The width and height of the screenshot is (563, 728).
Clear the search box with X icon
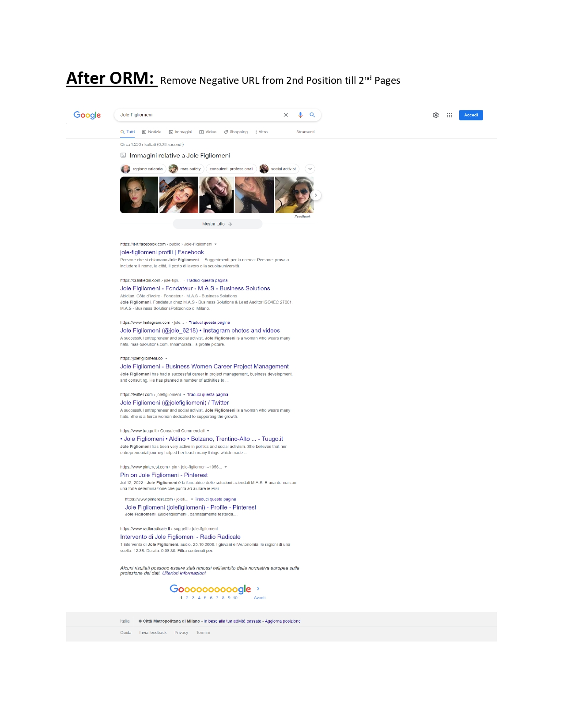coord(286,115)
